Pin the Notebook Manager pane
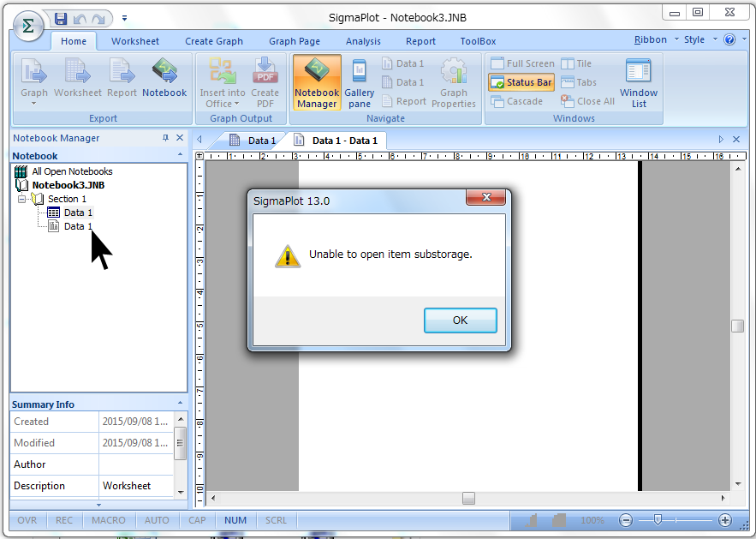756x539 pixels. pos(165,138)
